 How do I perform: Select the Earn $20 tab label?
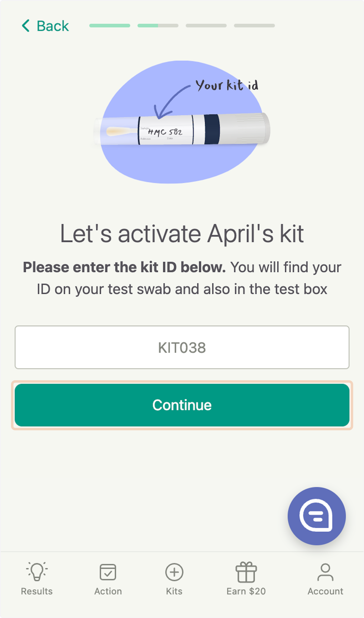point(246,591)
